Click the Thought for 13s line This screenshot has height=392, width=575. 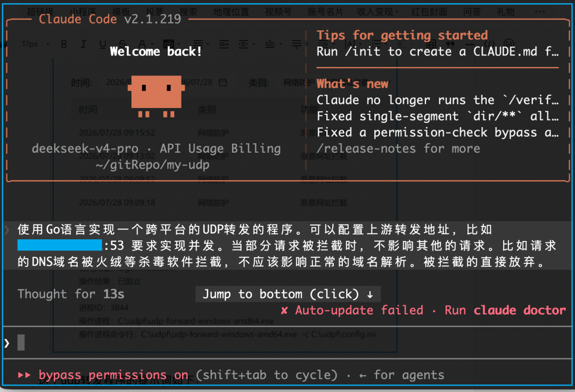[x=71, y=294]
